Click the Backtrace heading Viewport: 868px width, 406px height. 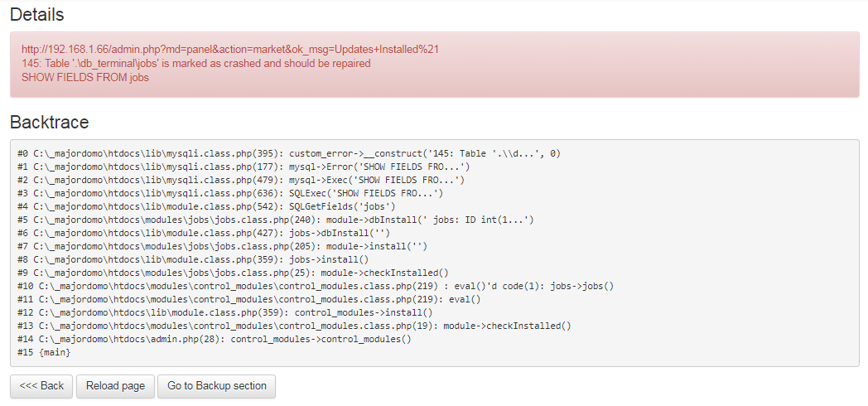[49, 122]
